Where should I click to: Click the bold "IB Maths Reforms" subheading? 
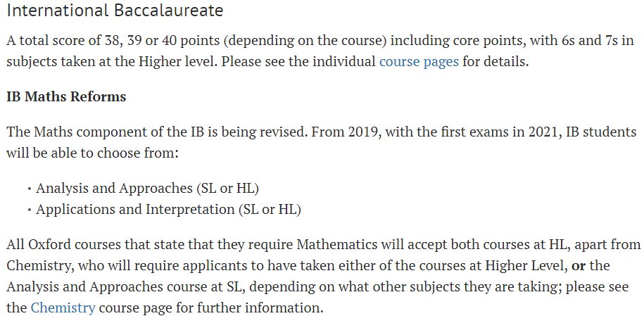pos(66,96)
